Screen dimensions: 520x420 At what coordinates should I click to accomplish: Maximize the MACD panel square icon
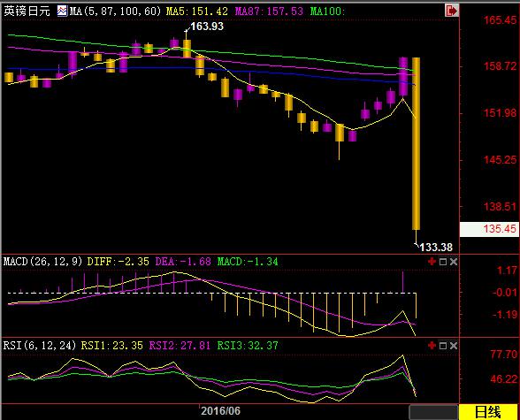coord(443,262)
